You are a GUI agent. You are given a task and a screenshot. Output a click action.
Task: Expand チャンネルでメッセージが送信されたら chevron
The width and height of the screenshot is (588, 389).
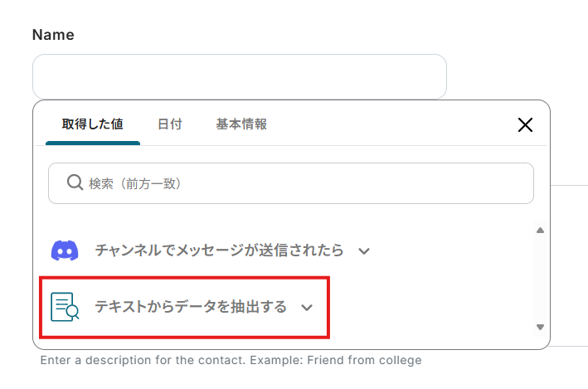[363, 250]
